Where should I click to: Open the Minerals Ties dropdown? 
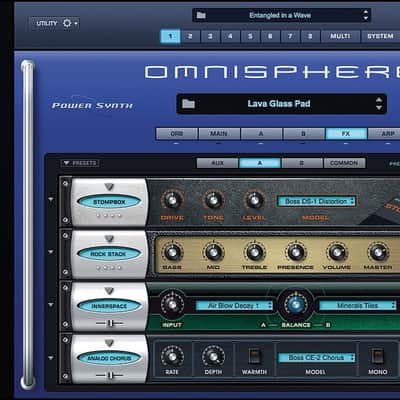pos(358,305)
